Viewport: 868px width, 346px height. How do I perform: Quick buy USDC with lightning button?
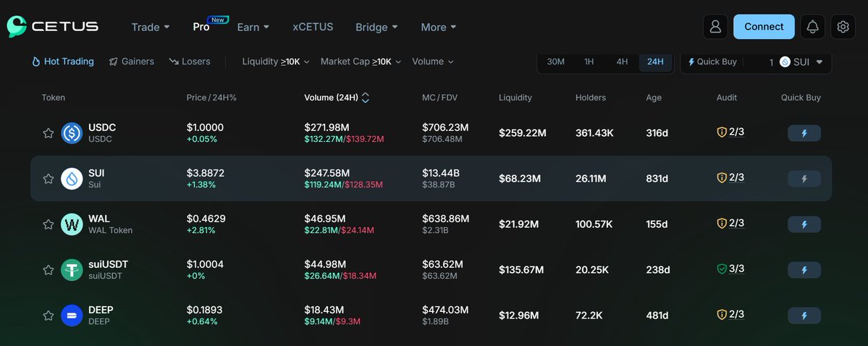[804, 133]
